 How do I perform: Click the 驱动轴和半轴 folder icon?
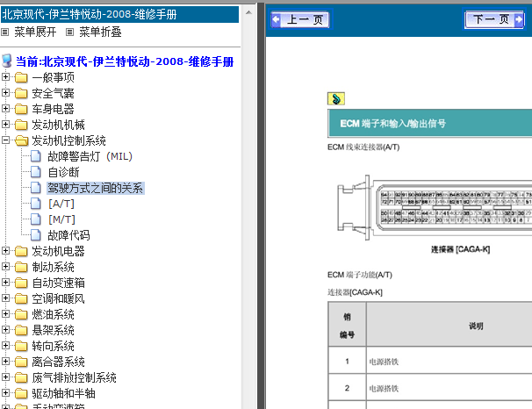(x=21, y=393)
